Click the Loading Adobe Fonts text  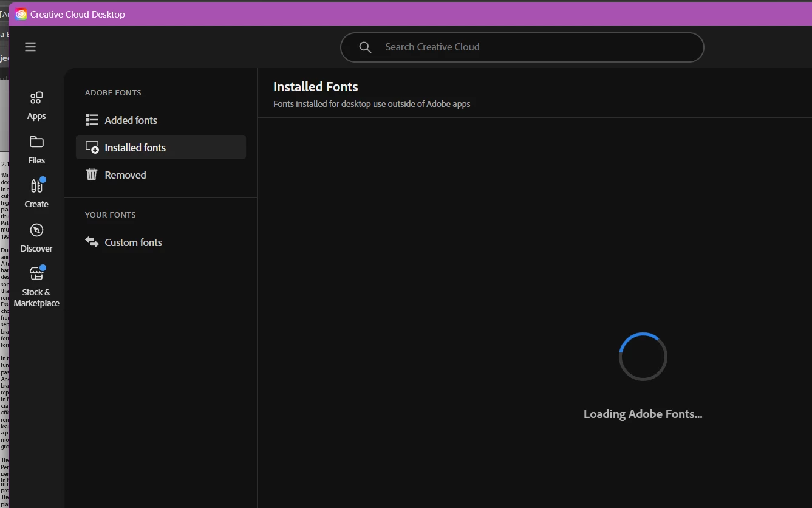(x=643, y=414)
